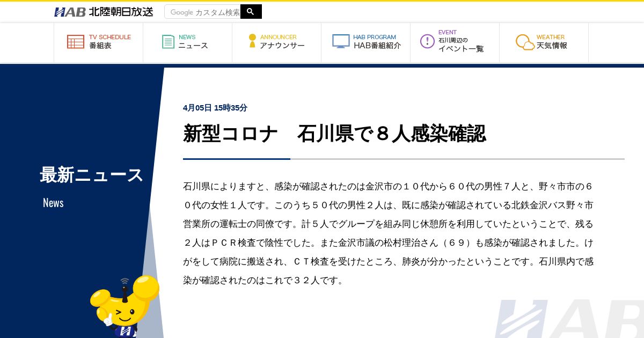The image size is (644, 338).
Task: Click the weather cloud icon
Action: coord(525,42)
